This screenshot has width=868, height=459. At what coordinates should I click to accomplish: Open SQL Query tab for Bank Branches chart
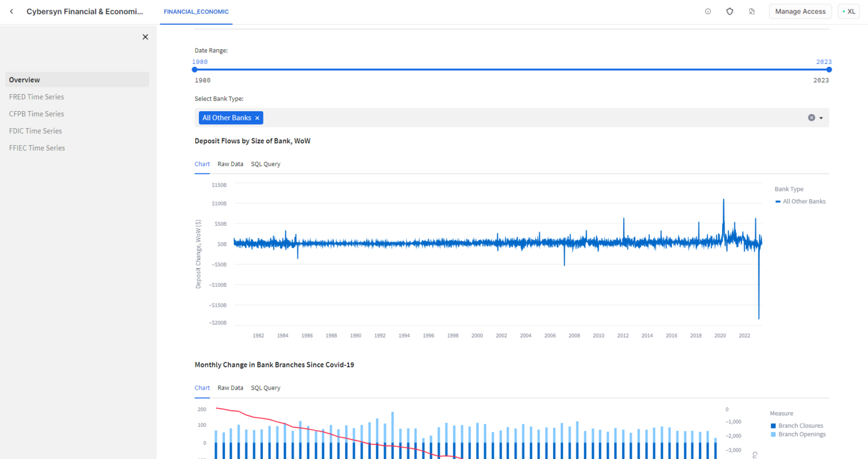pos(266,388)
